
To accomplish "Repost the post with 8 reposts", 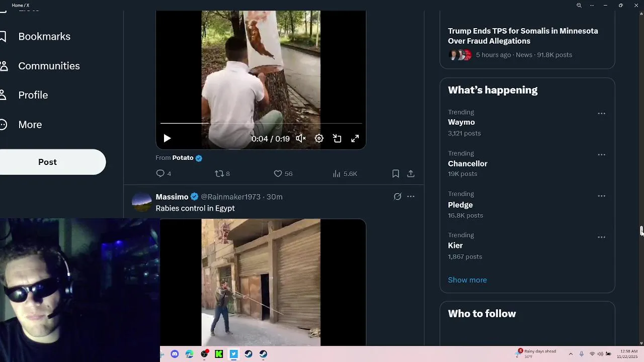I will pyautogui.click(x=222, y=173).
